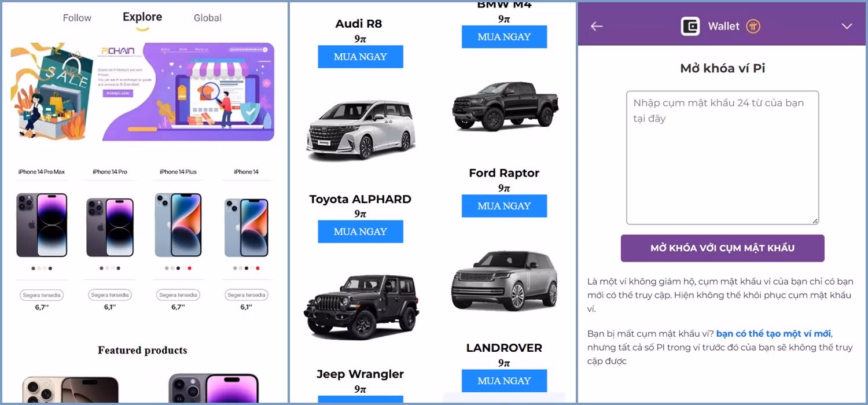This screenshot has width=868, height=405.
Task: Click the PiChain sale banner
Action: [x=142, y=91]
